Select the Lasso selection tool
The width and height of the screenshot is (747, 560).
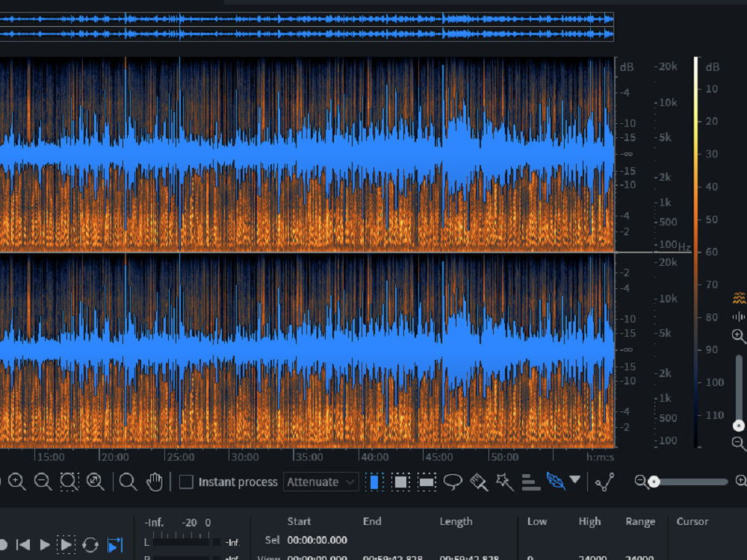453,482
